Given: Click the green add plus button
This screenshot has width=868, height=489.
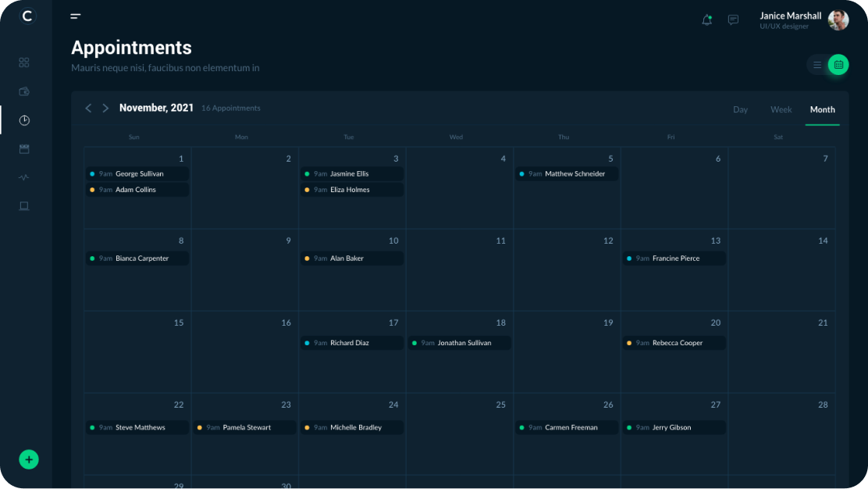Looking at the screenshot, I should (29, 459).
